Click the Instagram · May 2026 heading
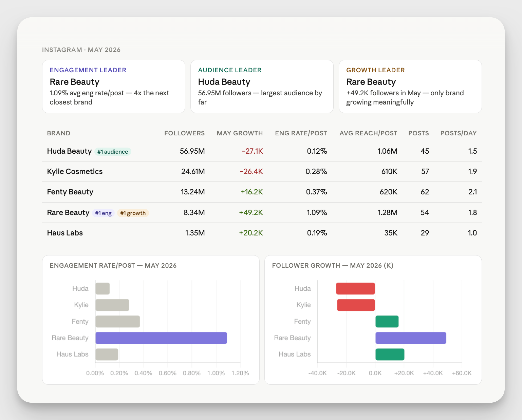The width and height of the screenshot is (522, 420). pyautogui.click(x=81, y=50)
